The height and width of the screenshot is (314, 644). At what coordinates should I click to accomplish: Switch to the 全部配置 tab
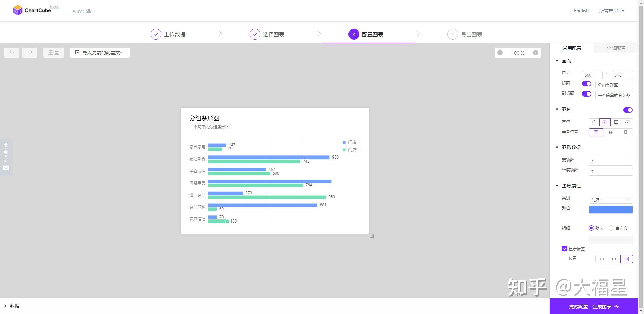tap(616, 48)
